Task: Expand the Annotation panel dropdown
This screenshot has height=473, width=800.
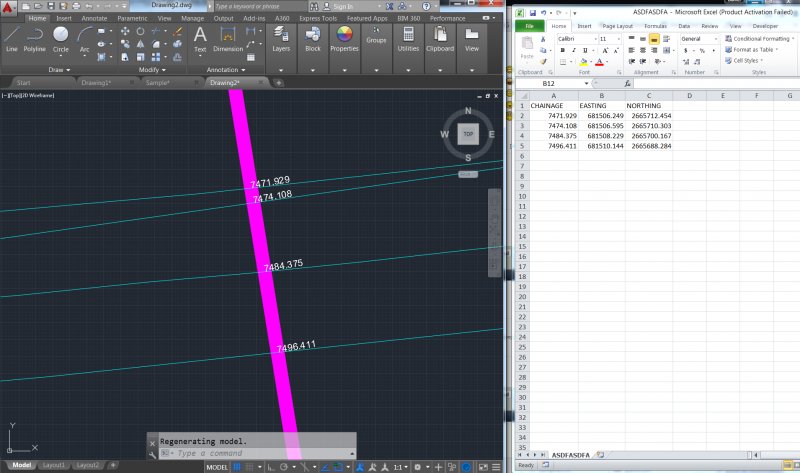Action: (226, 69)
